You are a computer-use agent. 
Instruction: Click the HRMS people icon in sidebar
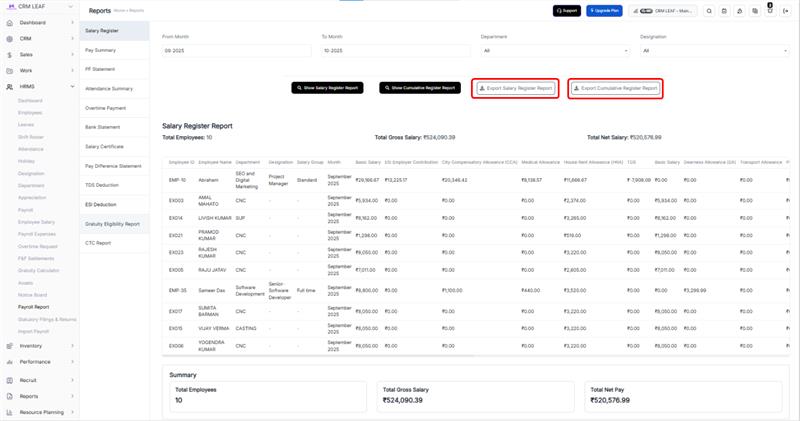tap(10, 87)
